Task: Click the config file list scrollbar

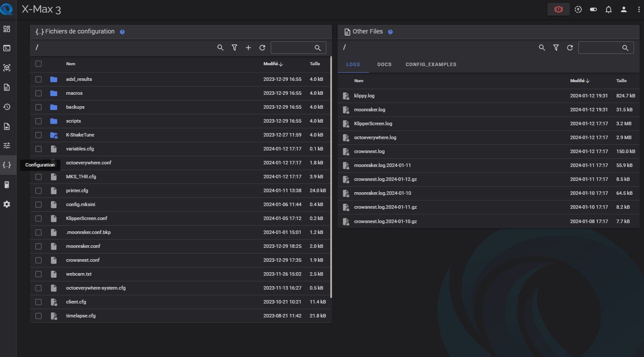Action: tap(331, 177)
